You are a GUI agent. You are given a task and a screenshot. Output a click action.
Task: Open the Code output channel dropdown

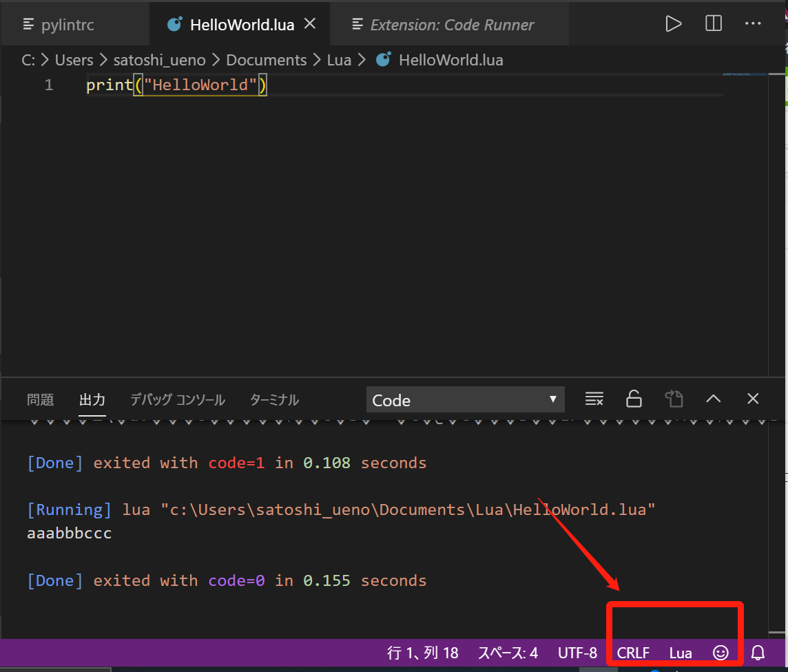(465, 399)
